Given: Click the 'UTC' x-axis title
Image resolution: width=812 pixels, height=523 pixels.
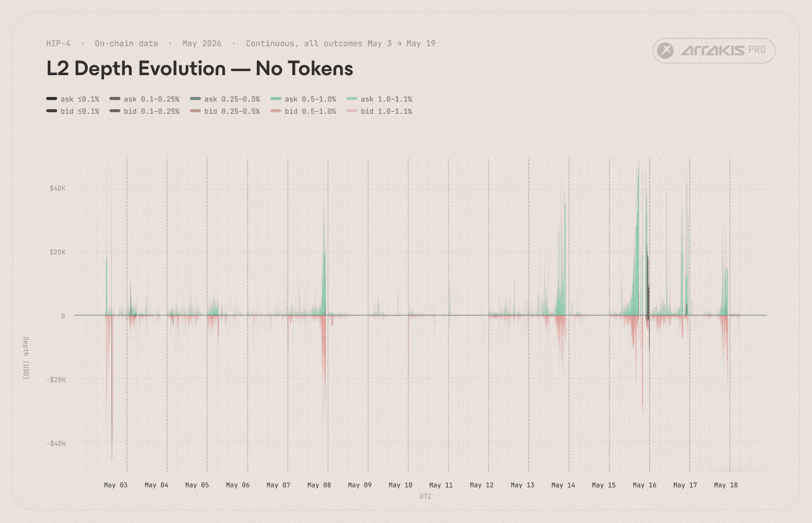Looking at the screenshot, I should [425, 496].
